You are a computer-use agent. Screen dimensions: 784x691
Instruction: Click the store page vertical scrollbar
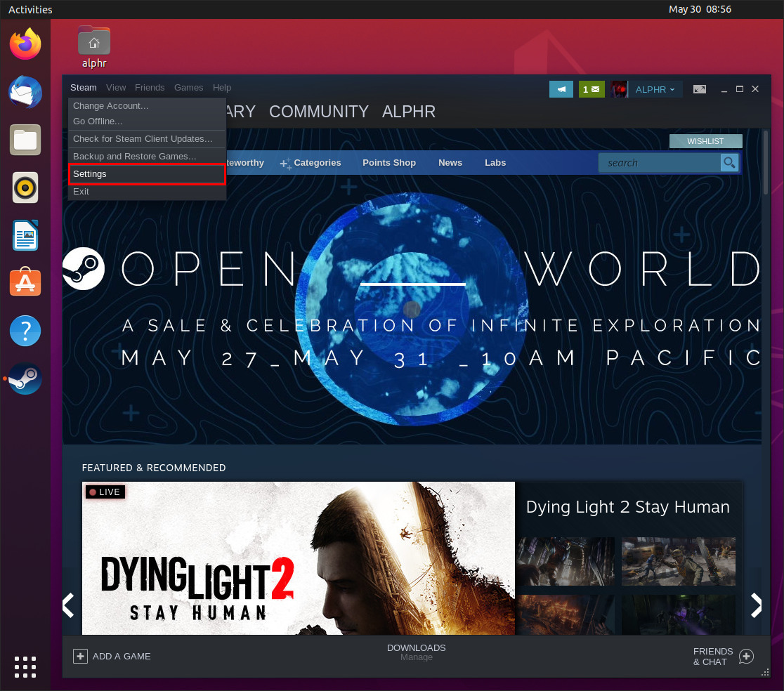[x=766, y=163]
